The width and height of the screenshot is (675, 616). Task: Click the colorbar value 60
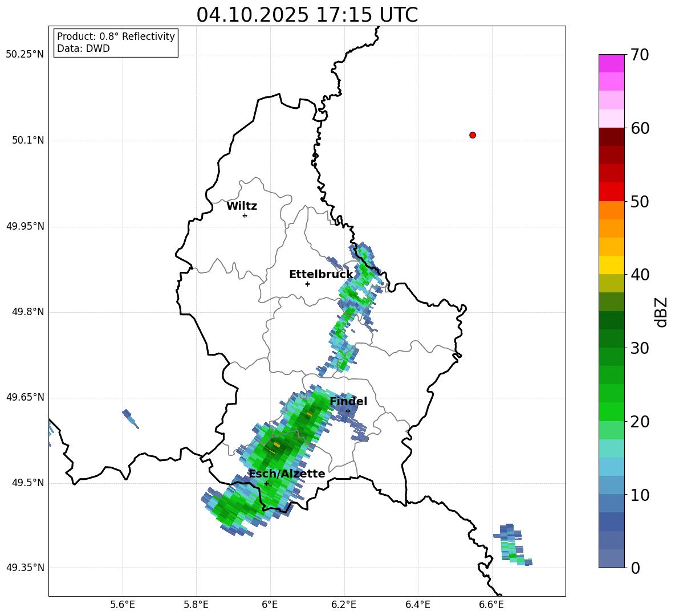pyautogui.click(x=640, y=128)
